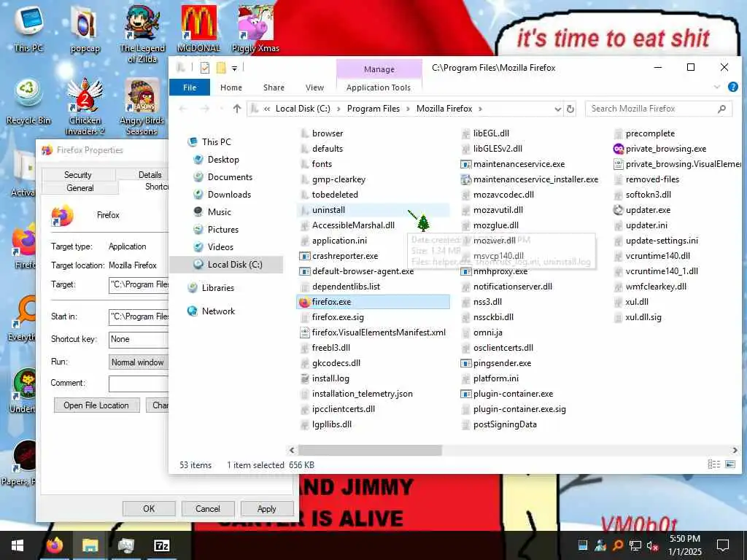The height and width of the screenshot is (560, 747).
Task: Switch to General tab in Firefox Properties
Action: (80, 187)
